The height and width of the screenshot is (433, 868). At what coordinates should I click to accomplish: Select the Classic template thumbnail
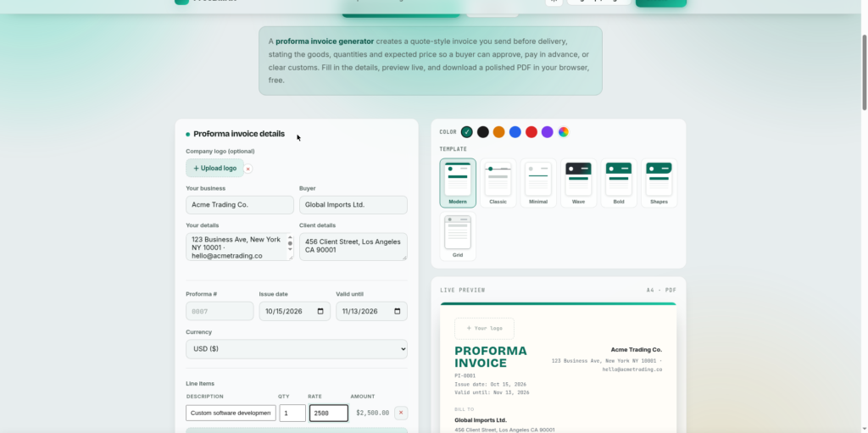click(x=498, y=183)
